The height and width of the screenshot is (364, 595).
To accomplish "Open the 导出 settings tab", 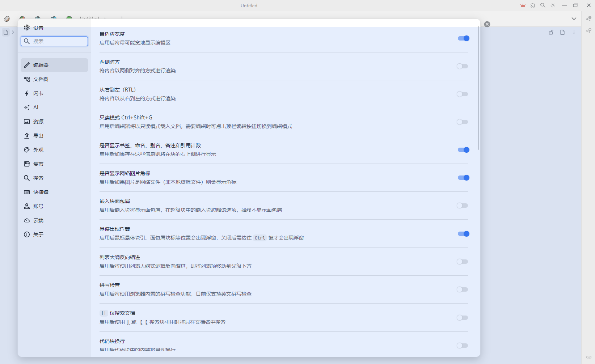I will click(54, 136).
